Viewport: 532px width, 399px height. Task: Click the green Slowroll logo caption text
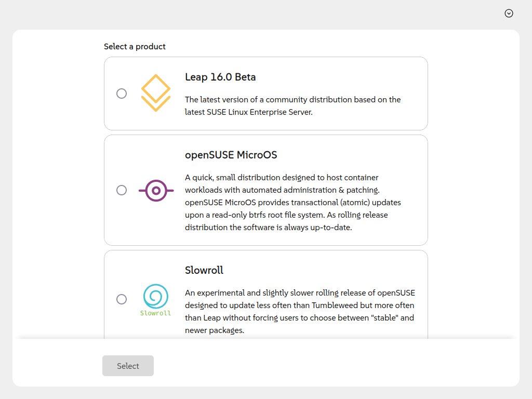point(155,313)
